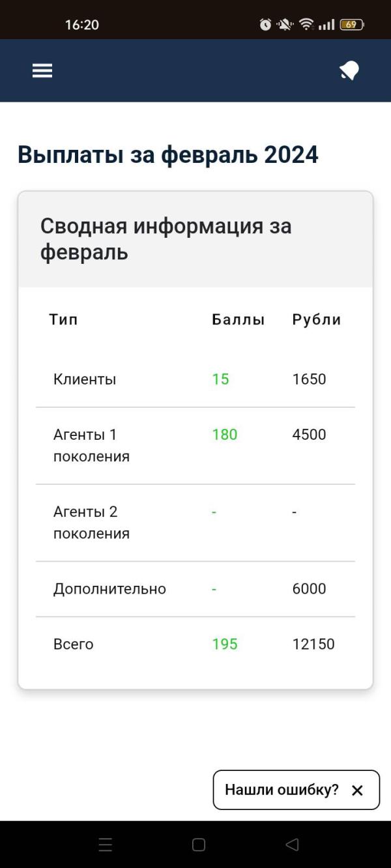
Task: Click the "Нашли ошибку?" button
Action: coord(282,790)
